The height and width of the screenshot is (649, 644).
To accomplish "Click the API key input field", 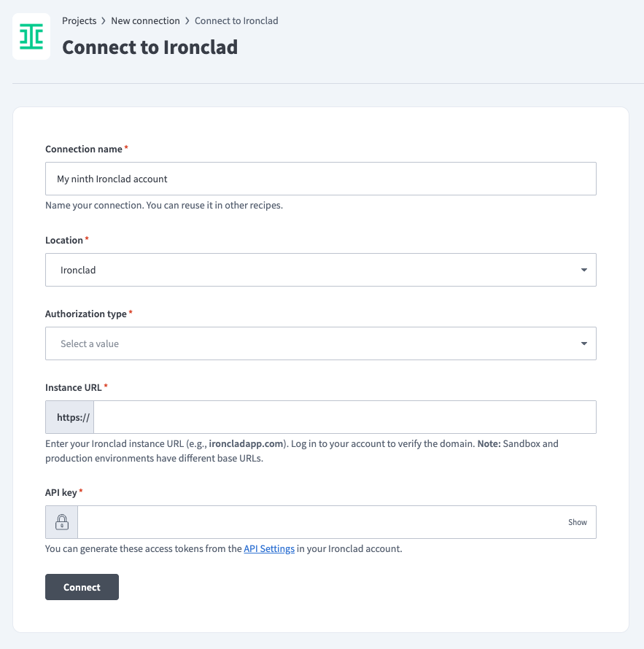I will point(321,522).
